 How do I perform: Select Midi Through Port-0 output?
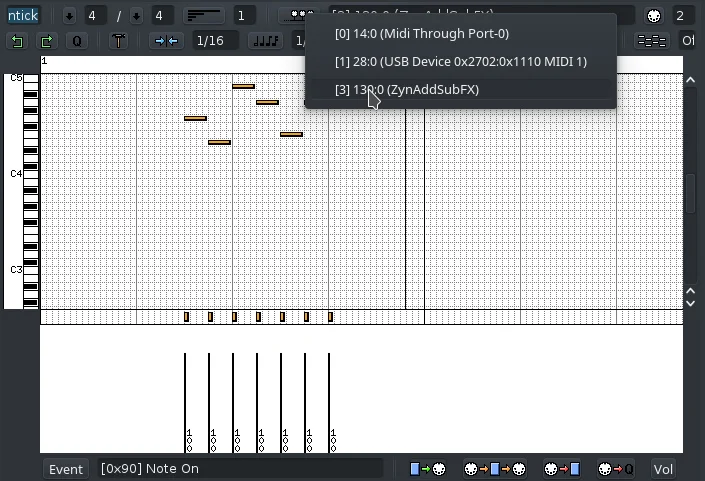click(421, 33)
